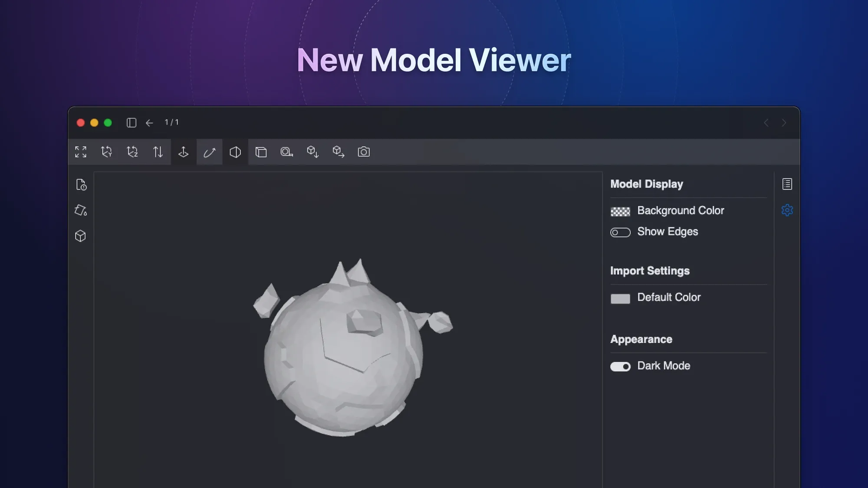
Task: Open the materials sidebar icon
Action: (x=81, y=210)
